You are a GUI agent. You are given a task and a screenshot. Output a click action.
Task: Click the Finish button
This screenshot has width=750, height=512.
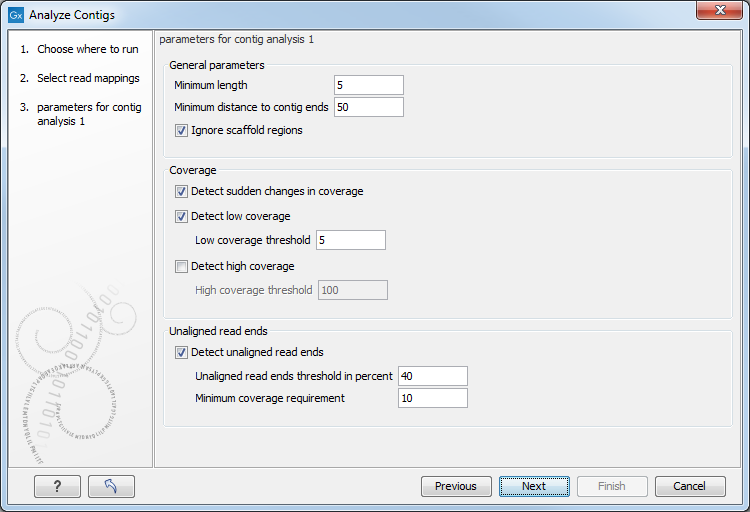(x=612, y=486)
